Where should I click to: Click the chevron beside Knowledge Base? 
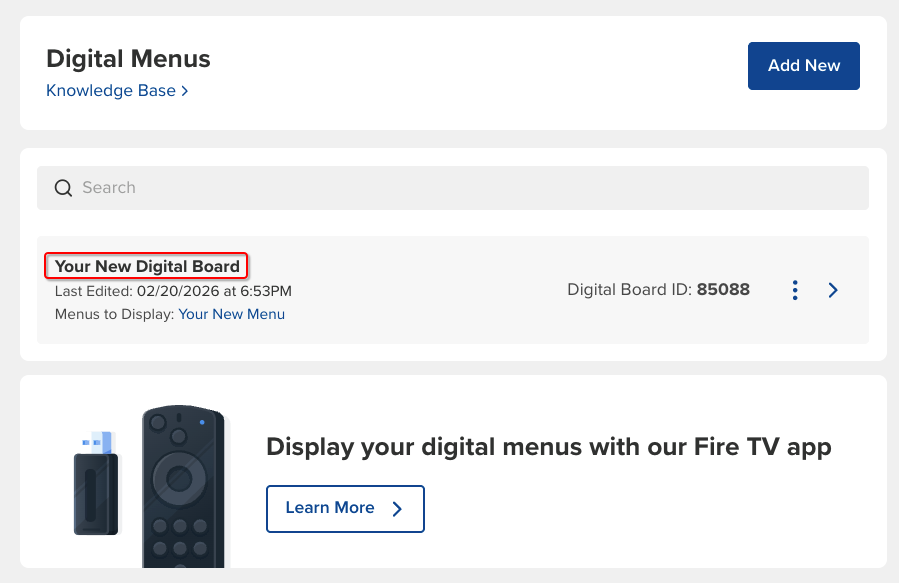click(185, 92)
